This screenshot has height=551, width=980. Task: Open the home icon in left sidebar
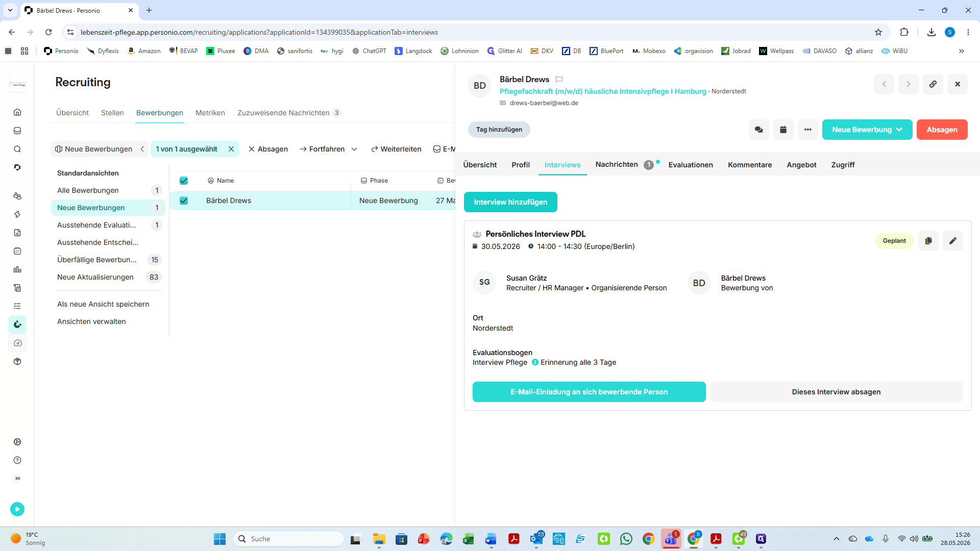pyautogui.click(x=17, y=112)
